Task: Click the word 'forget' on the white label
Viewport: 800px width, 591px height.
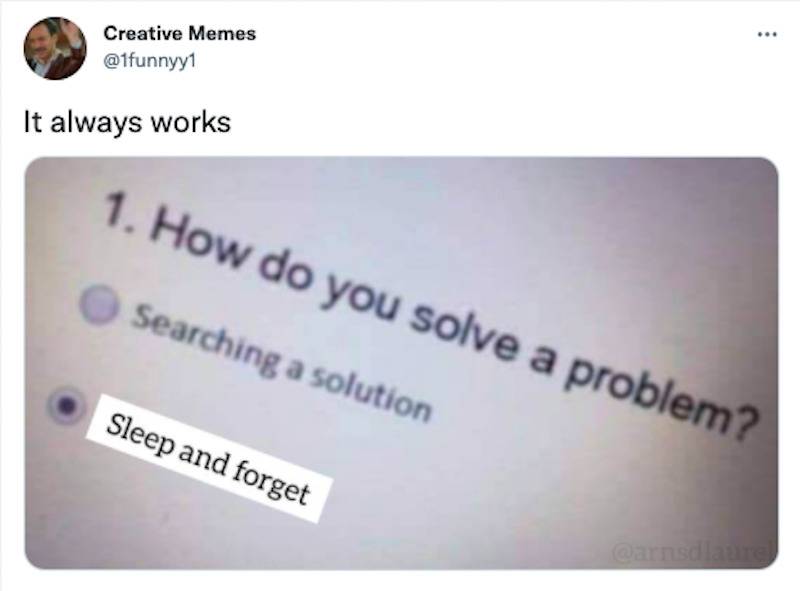Action: tap(272, 482)
